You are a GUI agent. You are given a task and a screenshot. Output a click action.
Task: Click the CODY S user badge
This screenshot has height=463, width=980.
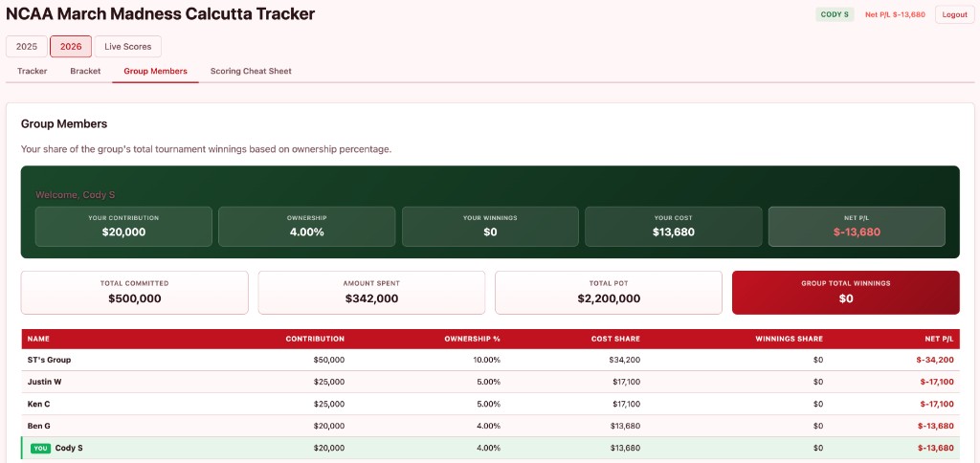coord(835,14)
